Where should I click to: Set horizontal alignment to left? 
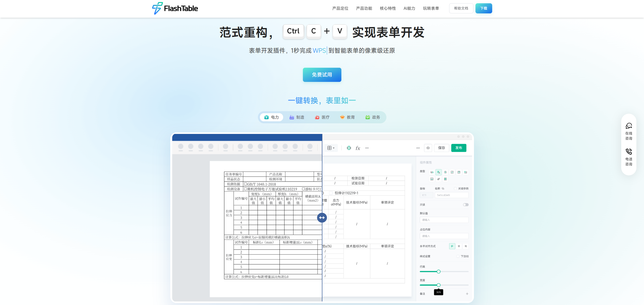click(452, 246)
